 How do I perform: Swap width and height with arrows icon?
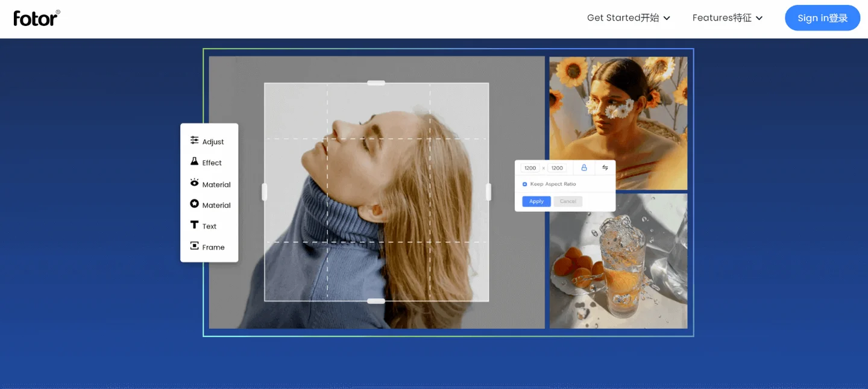click(605, 168)
